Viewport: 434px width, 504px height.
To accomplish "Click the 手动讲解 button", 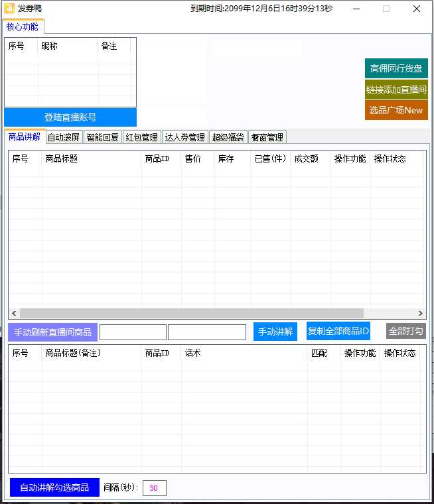I will coord(275,332).
